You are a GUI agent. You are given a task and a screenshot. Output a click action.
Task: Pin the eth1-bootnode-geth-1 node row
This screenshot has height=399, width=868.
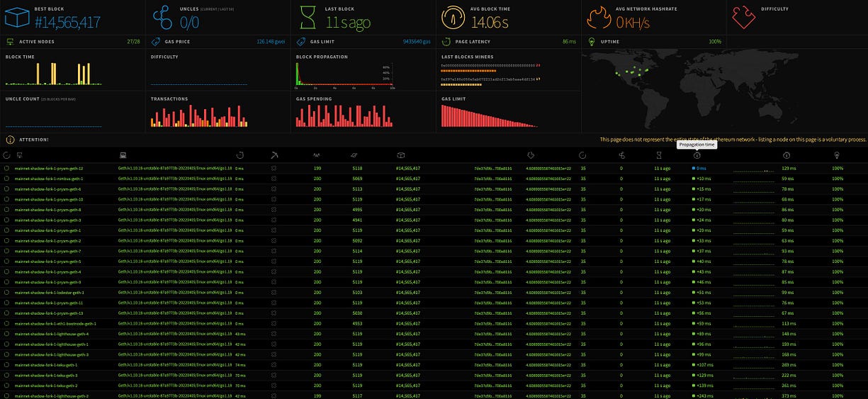coord(6,323)
